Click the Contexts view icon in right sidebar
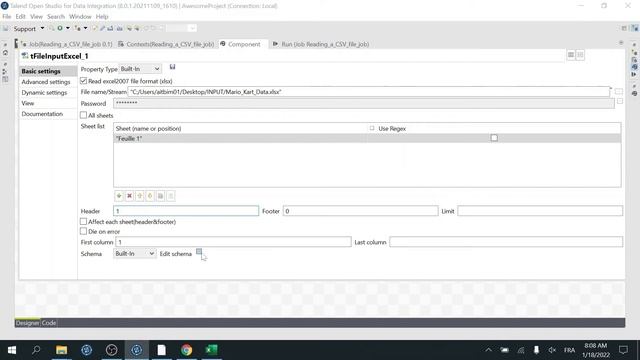Image resolution: width=640 pixels, height=360 pixels. tap(634, 60)
